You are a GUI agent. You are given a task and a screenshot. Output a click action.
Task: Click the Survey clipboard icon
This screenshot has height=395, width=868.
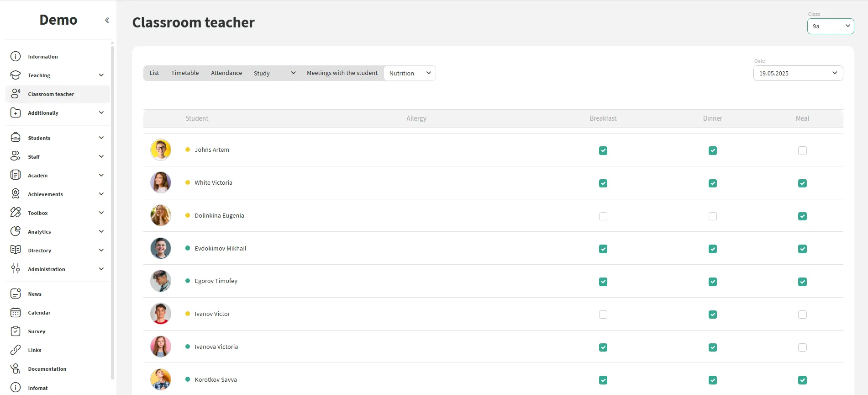click(x=16, y=331)
